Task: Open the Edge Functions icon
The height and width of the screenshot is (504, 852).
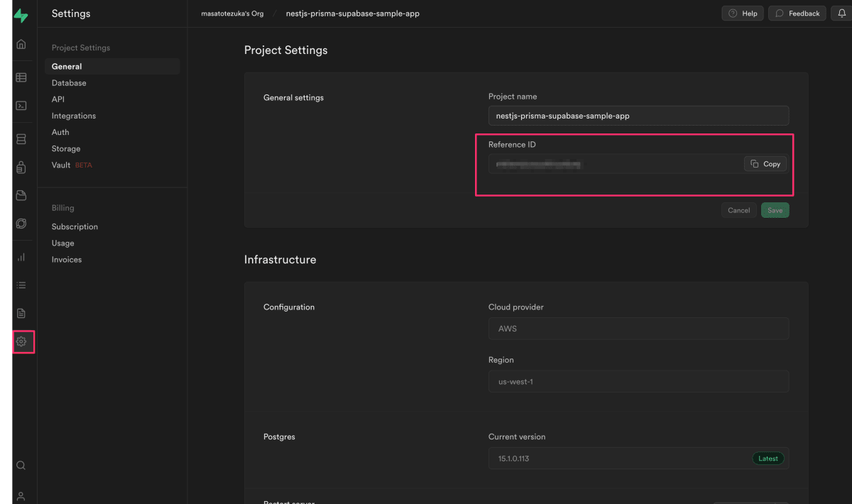Action: point(21,224)
